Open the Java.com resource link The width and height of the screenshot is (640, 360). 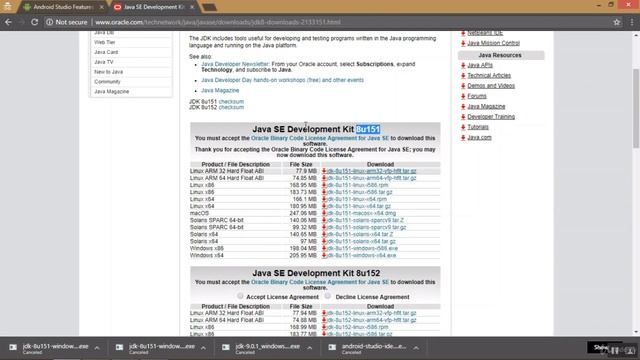coord(479,138)
